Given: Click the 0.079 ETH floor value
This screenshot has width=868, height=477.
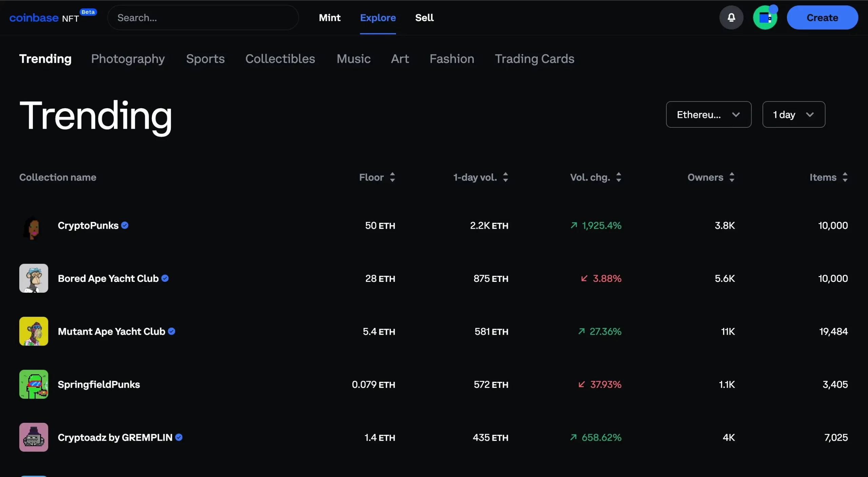Looking at the screenshot, I should pos(374,385).
